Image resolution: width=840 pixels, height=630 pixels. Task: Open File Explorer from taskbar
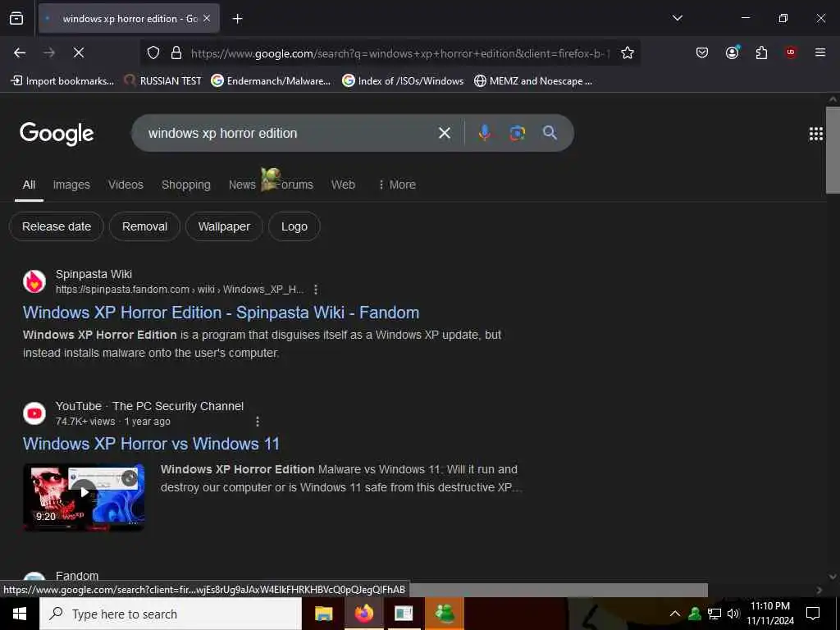click(323, 614)
